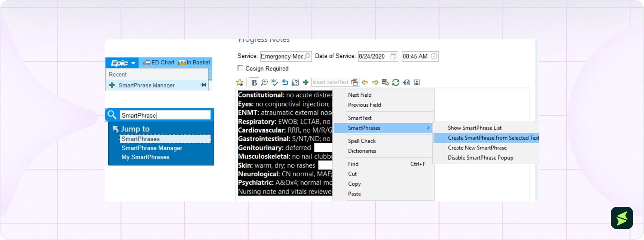The image size is (644, 240).
Task: Expand the SmartPhrases submenu arrow
Action: click(428, 128)
